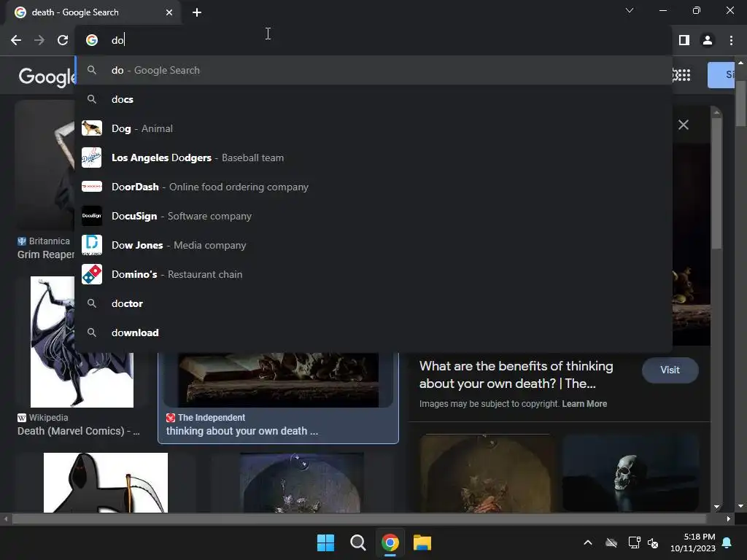Open Windows taskbar Search
Screen dimensions: 747x560
[357, 542]
